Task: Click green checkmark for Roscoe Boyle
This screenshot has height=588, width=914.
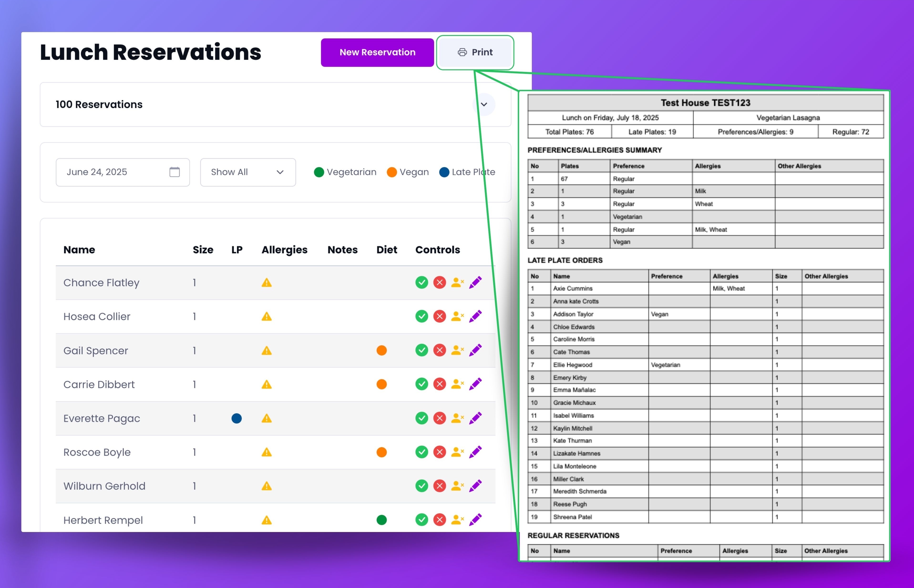Action: [x=421, y=452]
